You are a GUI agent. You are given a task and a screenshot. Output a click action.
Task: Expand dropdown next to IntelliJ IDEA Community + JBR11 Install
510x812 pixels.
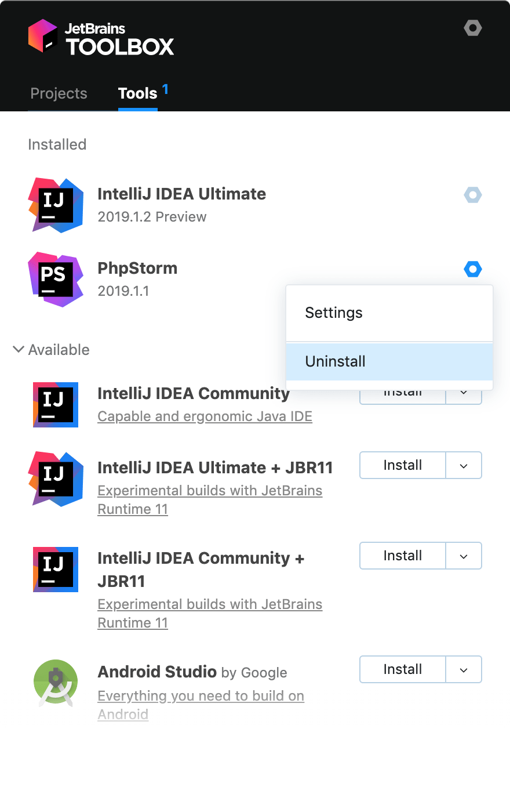pos(464,556)
